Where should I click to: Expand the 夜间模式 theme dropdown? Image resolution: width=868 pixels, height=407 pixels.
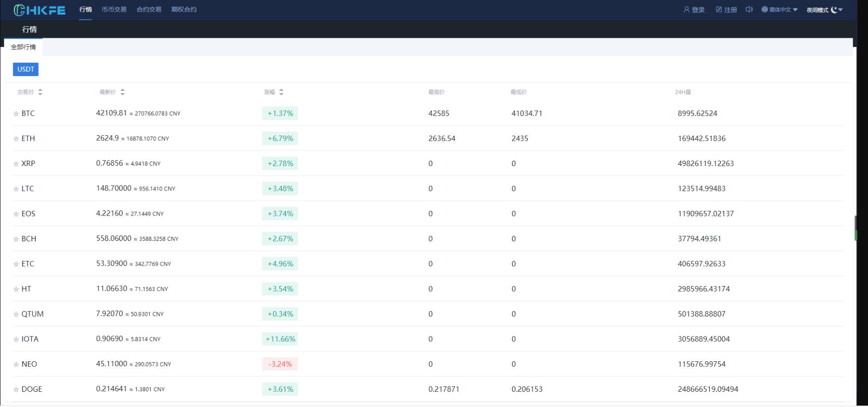point(825,10)
